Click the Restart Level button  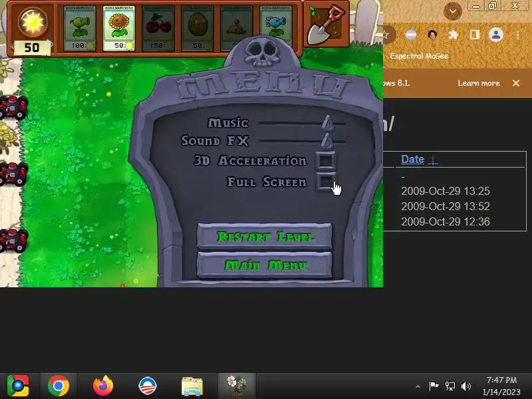[264, 236]
